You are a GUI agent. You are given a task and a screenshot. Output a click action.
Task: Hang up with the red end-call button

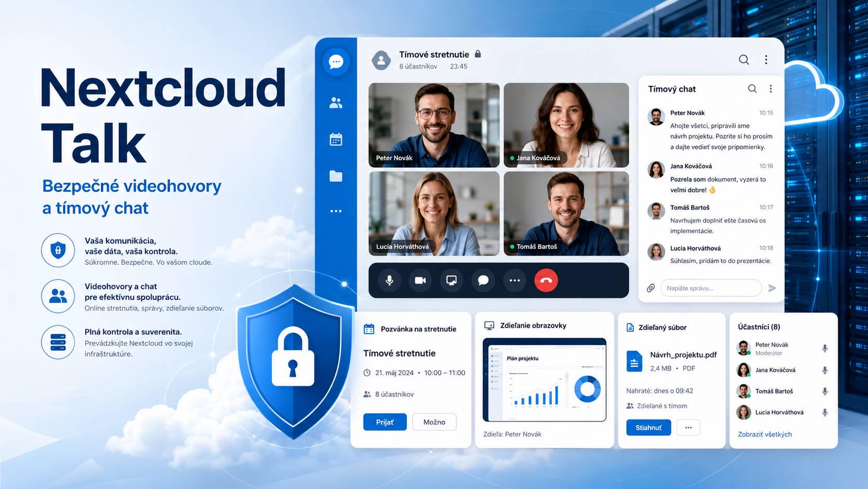(546, 281)
